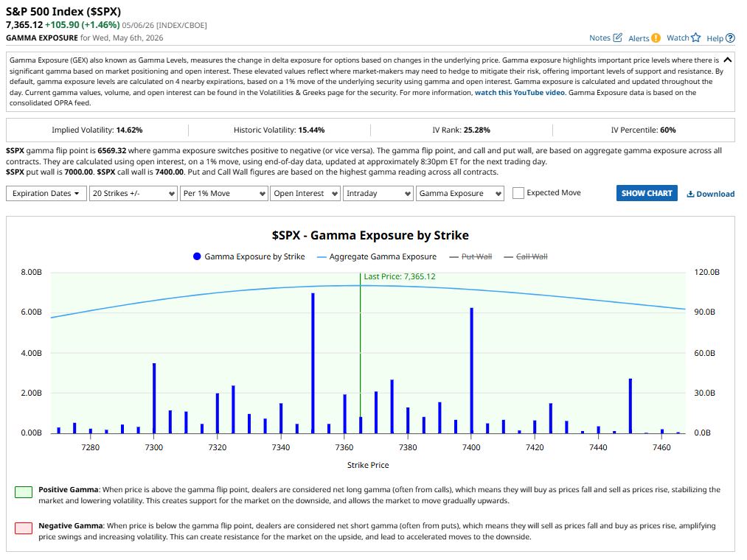The width and height of the screenshot is (747, 560).
Task: Click the Last Price: 7,365.12 label
Action: 399,276
